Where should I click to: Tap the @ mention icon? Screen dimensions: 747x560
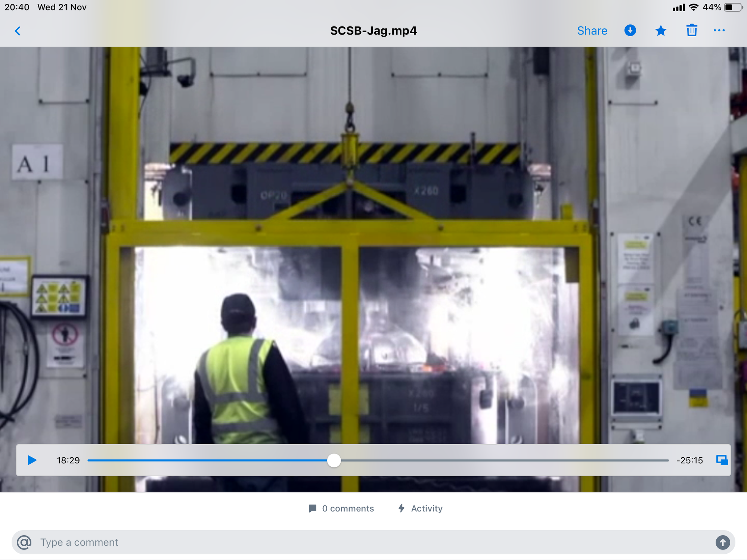24,542
